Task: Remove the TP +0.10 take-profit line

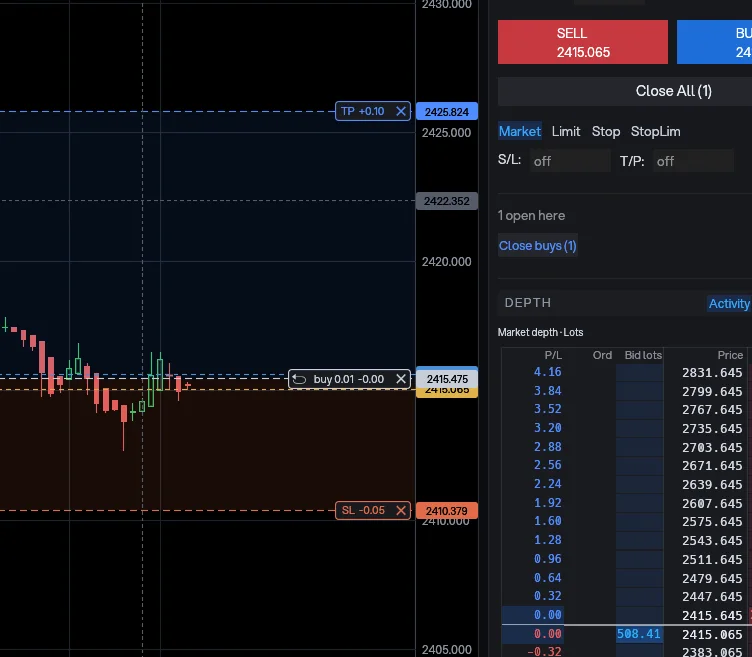Action: (x=401, y=112)
